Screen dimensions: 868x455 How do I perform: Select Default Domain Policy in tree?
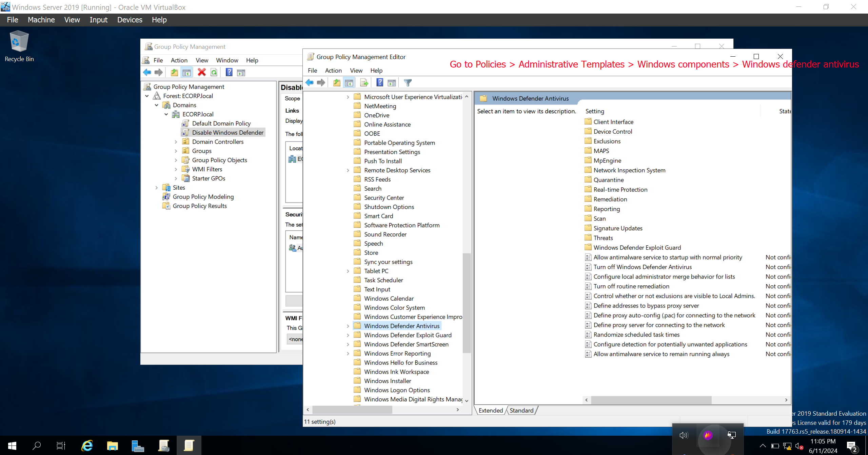pos(221,124)
